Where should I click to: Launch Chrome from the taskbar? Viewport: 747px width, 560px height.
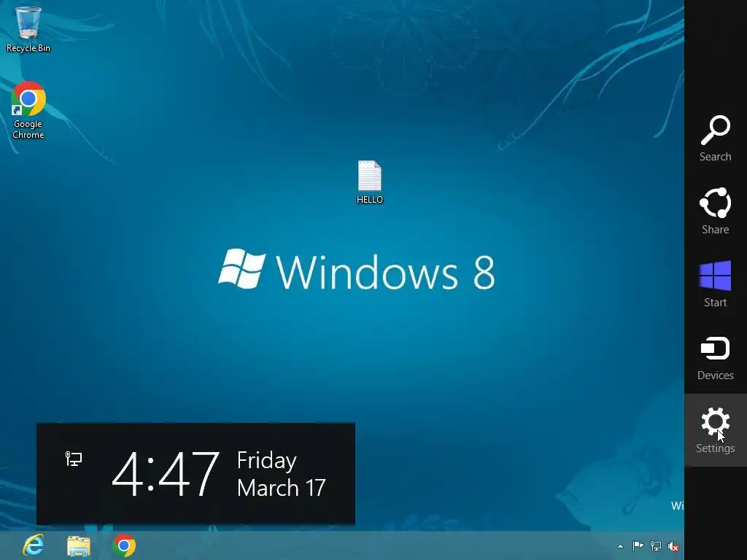pyautogui.click(x=124, y=545)
